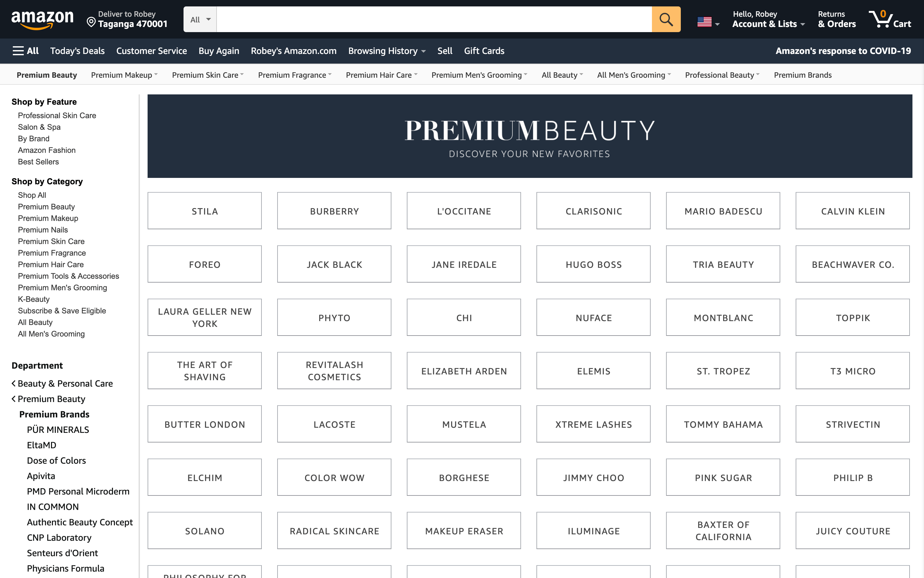Open Gift Cards
924x578 pixels.
(484, 51)
